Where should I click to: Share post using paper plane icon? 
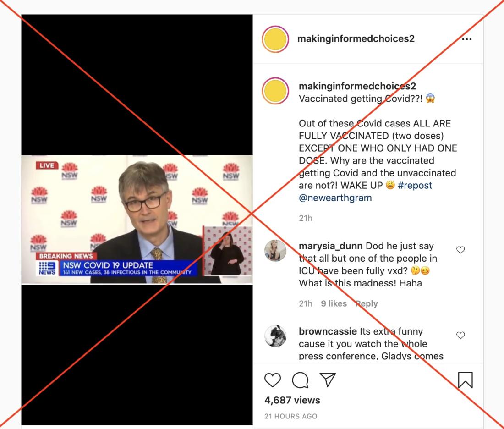coord(328,379)
